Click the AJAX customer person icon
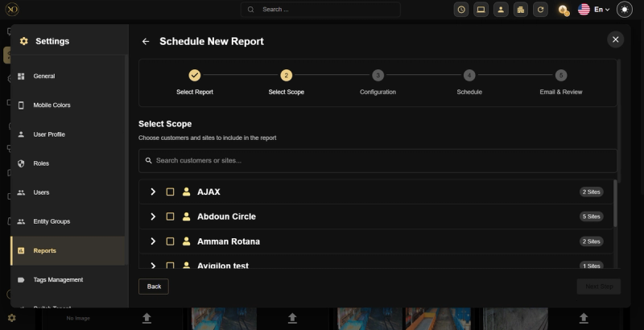Viewport: 644px width, 330px height. click(x=187, y=192)
